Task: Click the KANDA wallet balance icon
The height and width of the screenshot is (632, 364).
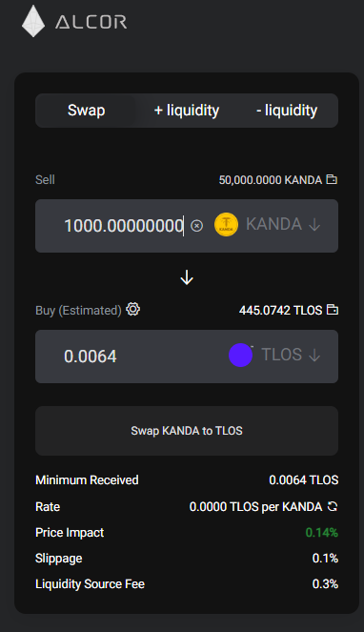Action: click(x=332, y=179)
